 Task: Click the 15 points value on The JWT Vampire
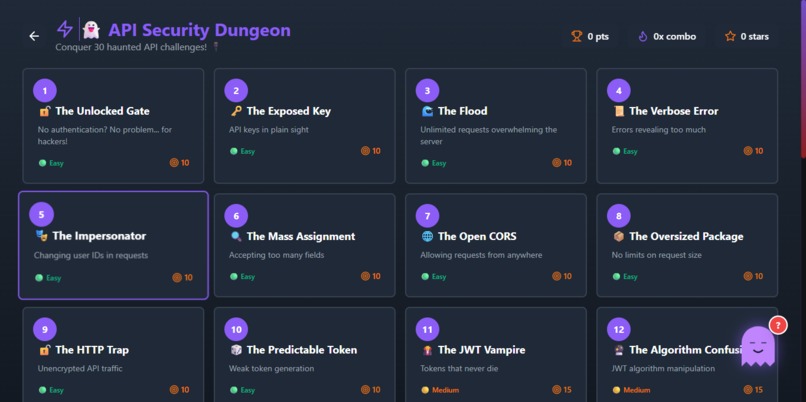[566, 390]
